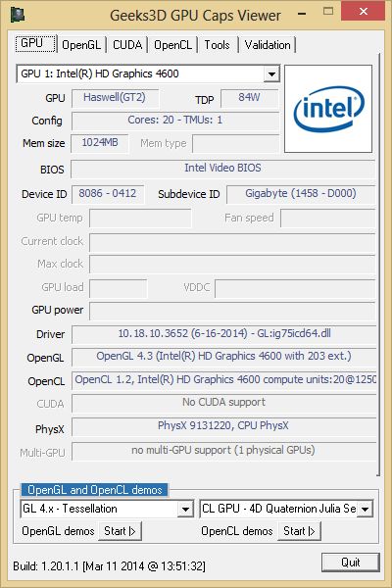Image resolution: width=392 pixels, height=588 pixels.
Task: Open the CL GPU Quaternion Julia demo dropdown
Action: (x=365, y=509)
